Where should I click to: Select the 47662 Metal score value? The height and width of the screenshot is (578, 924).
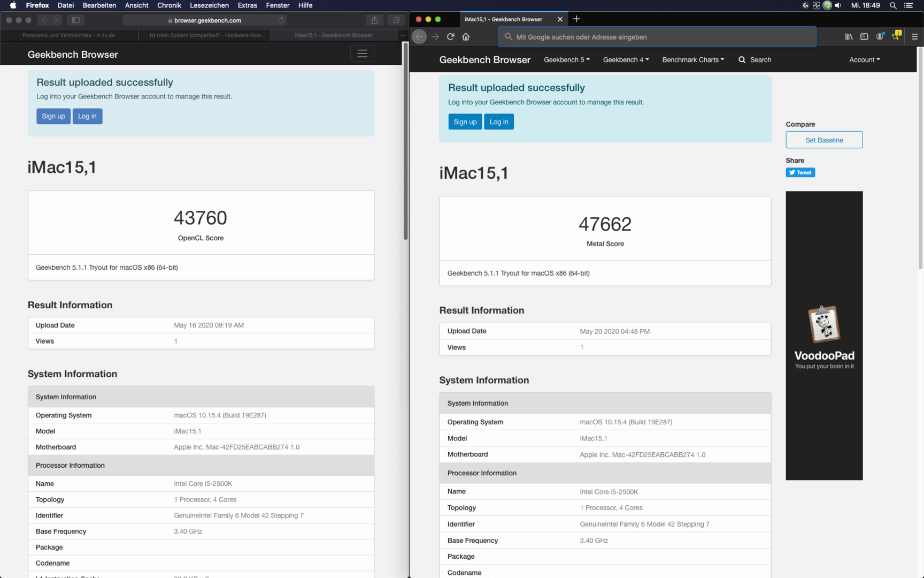605,224
